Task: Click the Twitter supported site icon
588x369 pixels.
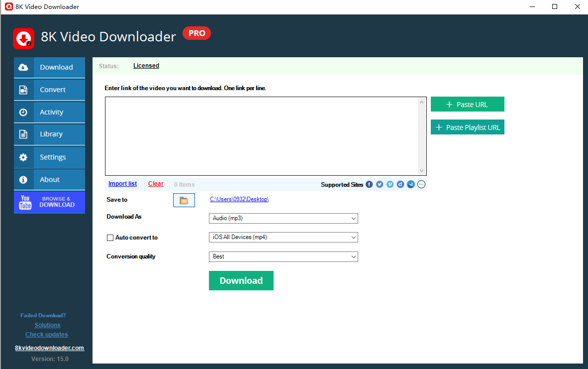Action: tap(380, 184)
